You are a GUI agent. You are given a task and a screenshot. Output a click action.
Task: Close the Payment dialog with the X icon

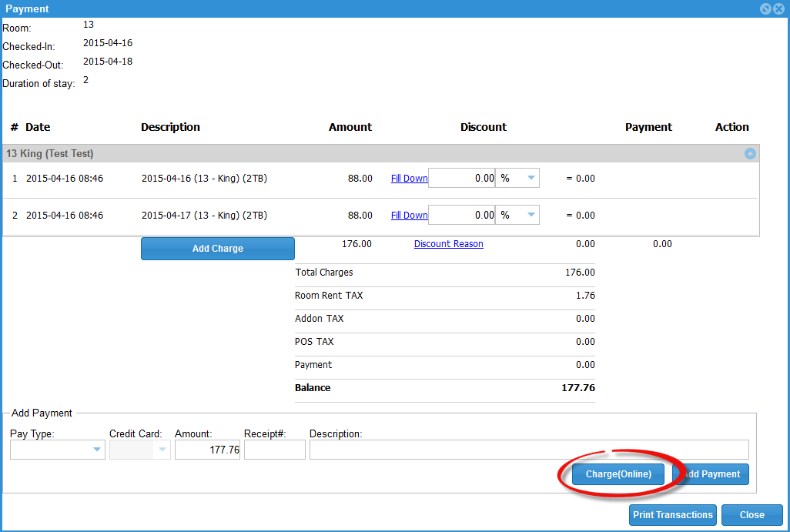tap(778, 9)
